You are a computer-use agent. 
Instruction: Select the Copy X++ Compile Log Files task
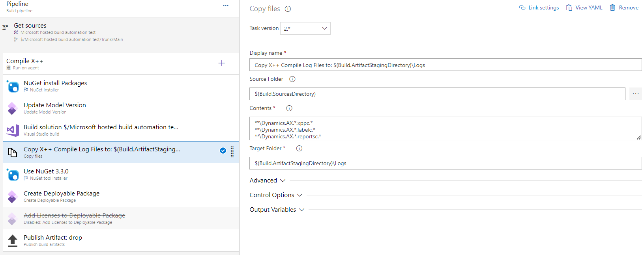tap(121, 152)
